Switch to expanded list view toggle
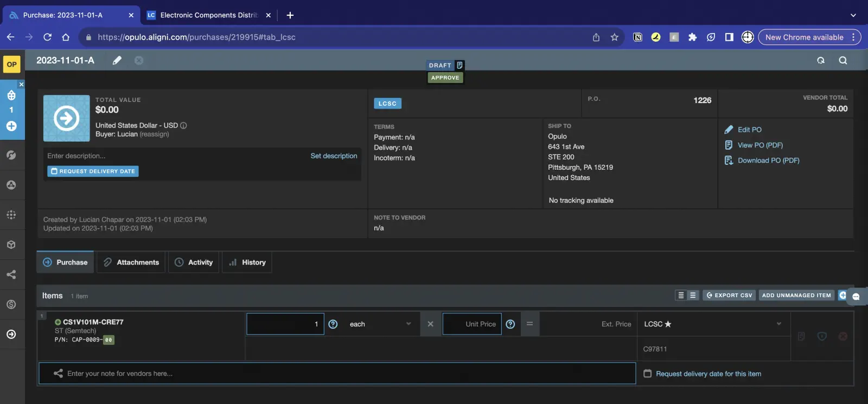This screenshot has height=404, width=868. pyautogui.click(x=693, y=296)
